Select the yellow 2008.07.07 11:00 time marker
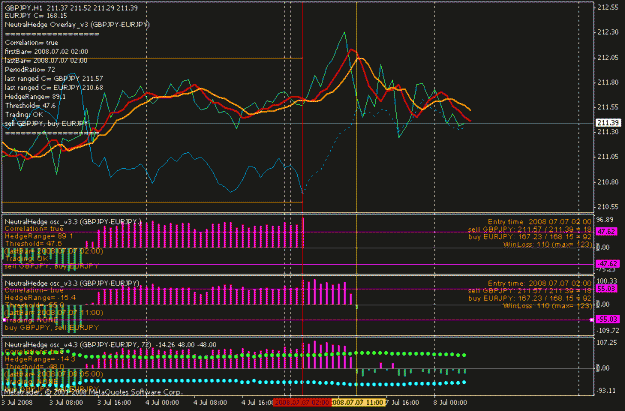The width and height of the screenshot is (625, 411). pos(358,402)
